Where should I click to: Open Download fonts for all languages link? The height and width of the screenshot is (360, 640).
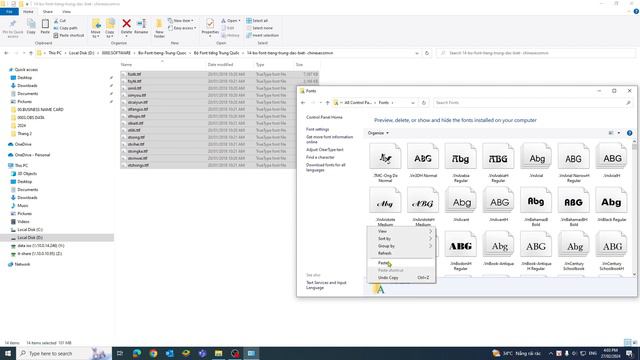(326, 167)
